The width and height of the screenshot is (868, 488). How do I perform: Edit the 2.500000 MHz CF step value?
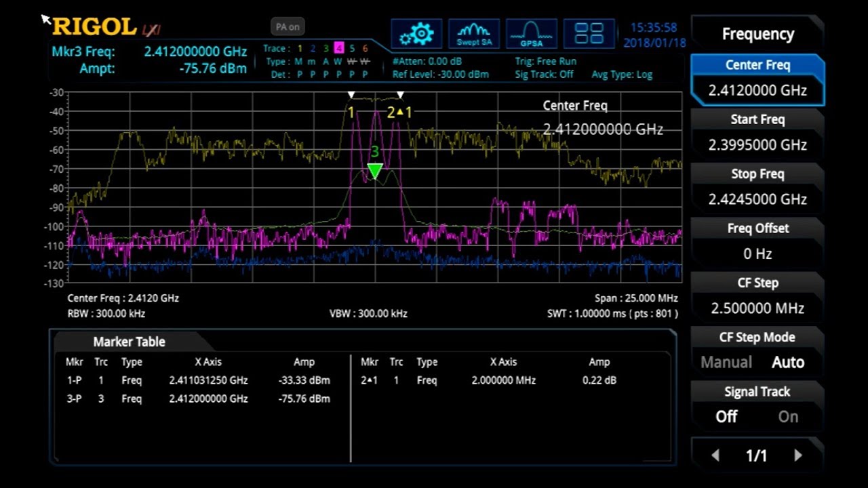click(757, 308)
